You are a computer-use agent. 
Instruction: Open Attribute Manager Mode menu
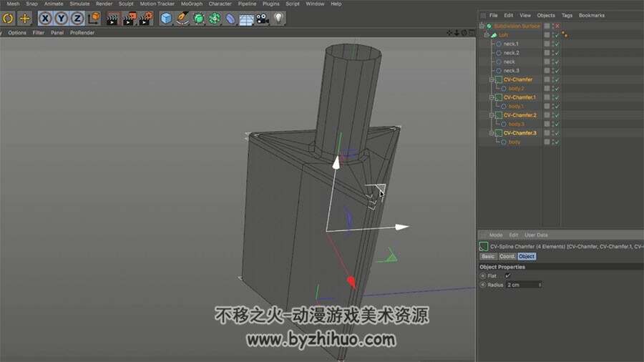pos(496,235)
